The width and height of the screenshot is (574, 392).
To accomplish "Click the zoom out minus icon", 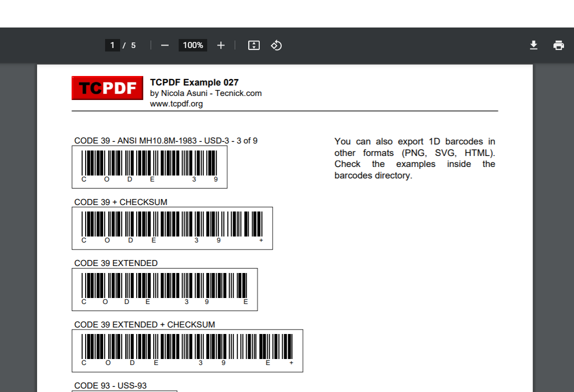I will pyautogui.click(x=165, y=45).
